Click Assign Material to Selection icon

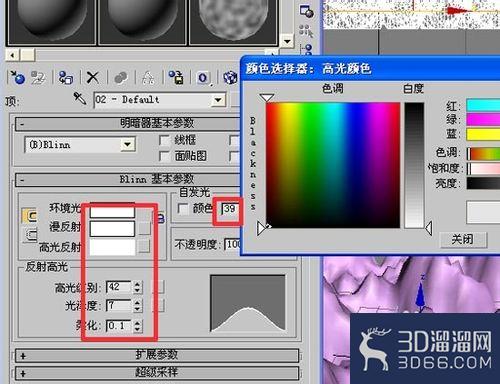(x=66, y=77)
